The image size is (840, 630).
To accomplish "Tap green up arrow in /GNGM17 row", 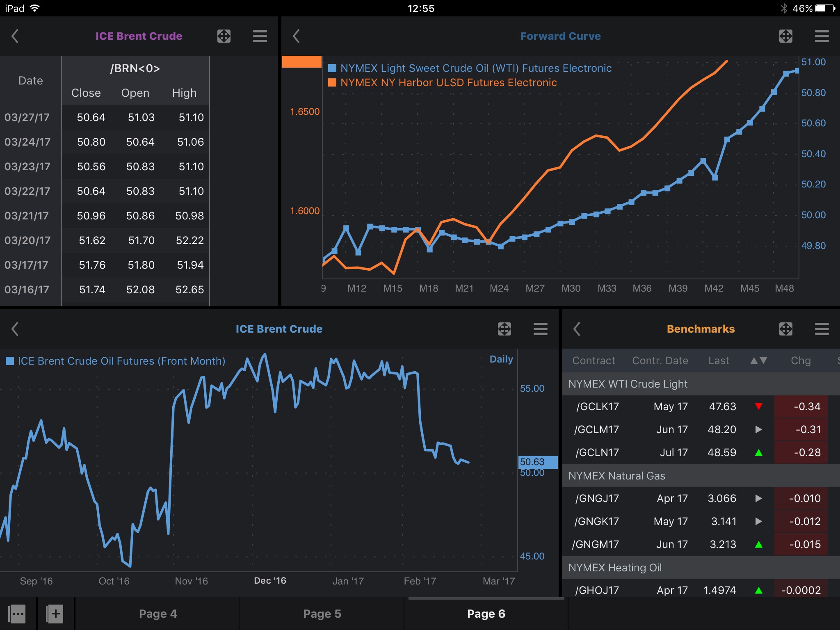I will [759, 544].
